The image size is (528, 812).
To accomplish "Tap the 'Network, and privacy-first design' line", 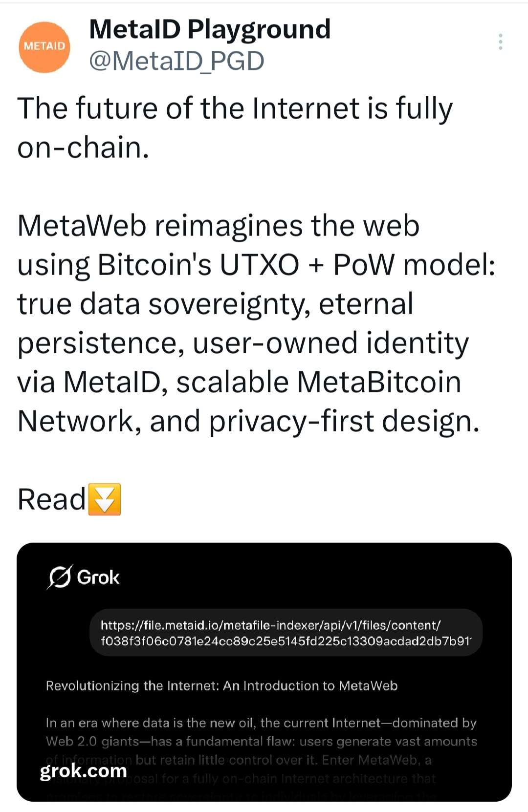I will pos(248,421).
